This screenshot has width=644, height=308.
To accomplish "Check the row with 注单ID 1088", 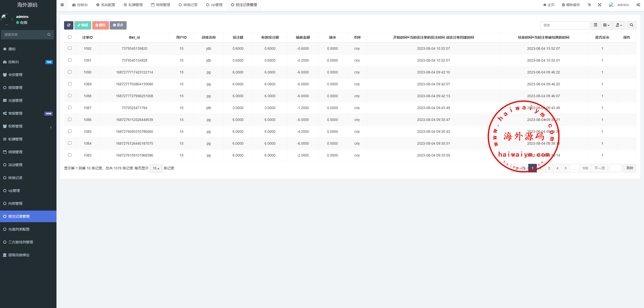I will pyautogui.click(x=70, y=96).
